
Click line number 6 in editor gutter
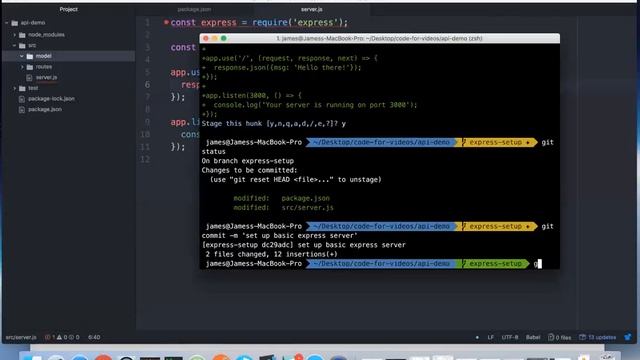[x=147, y=84]
